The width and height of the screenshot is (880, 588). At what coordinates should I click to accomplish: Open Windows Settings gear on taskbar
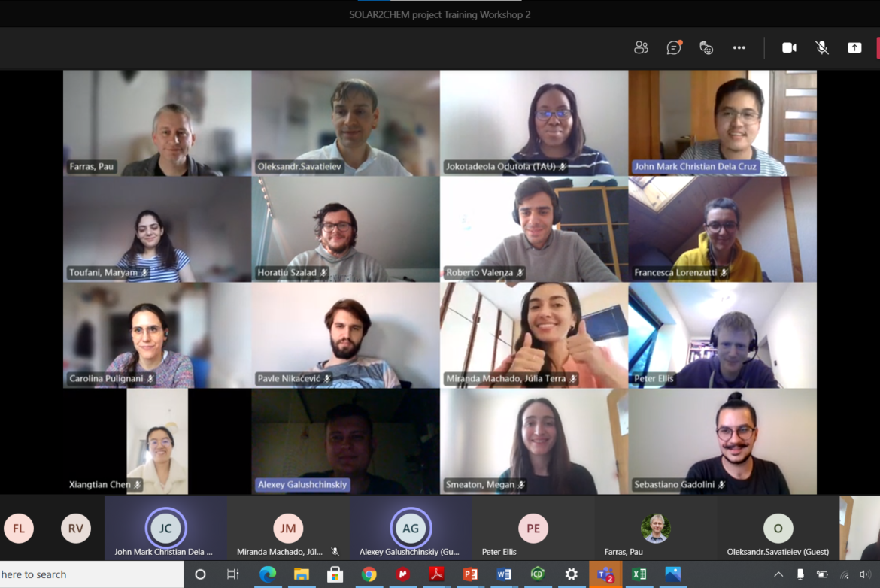(x=572, y=574)
